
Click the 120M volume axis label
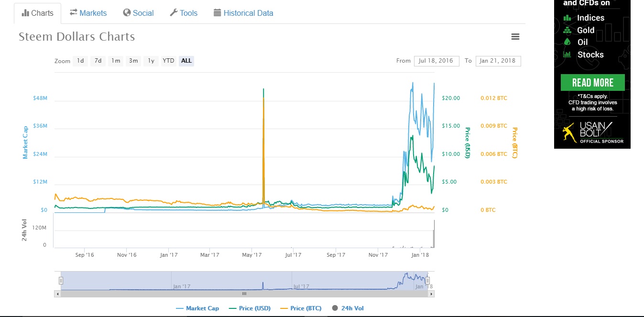40,228
